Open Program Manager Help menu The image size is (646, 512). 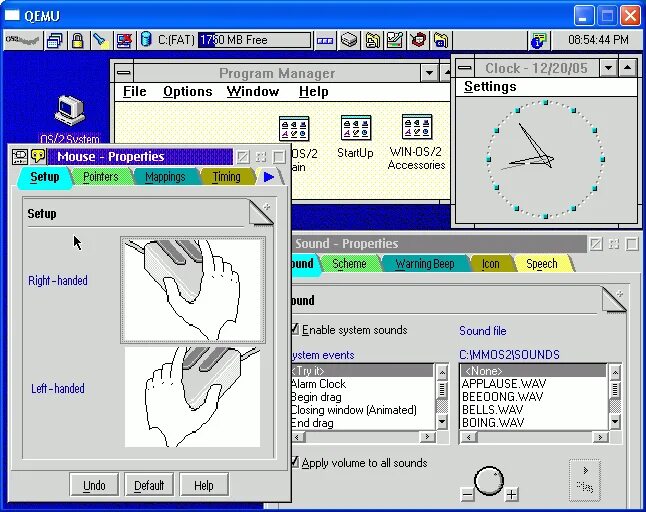click(314, 91)
